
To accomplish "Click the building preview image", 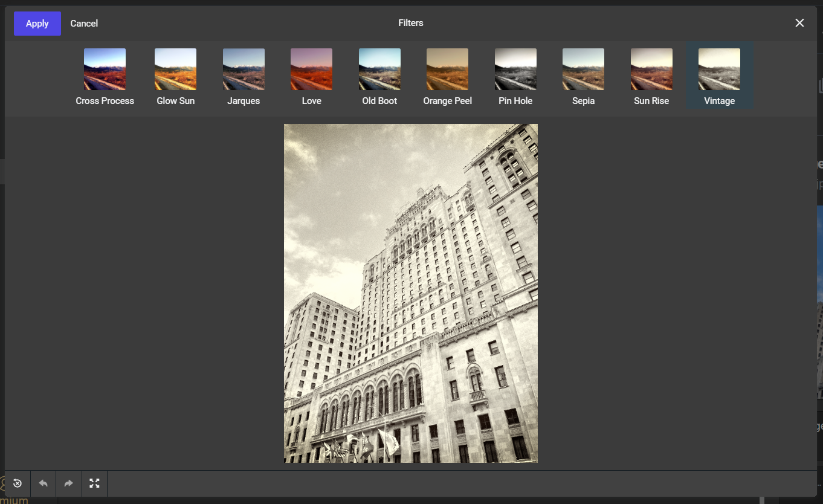I will [411, 293].
